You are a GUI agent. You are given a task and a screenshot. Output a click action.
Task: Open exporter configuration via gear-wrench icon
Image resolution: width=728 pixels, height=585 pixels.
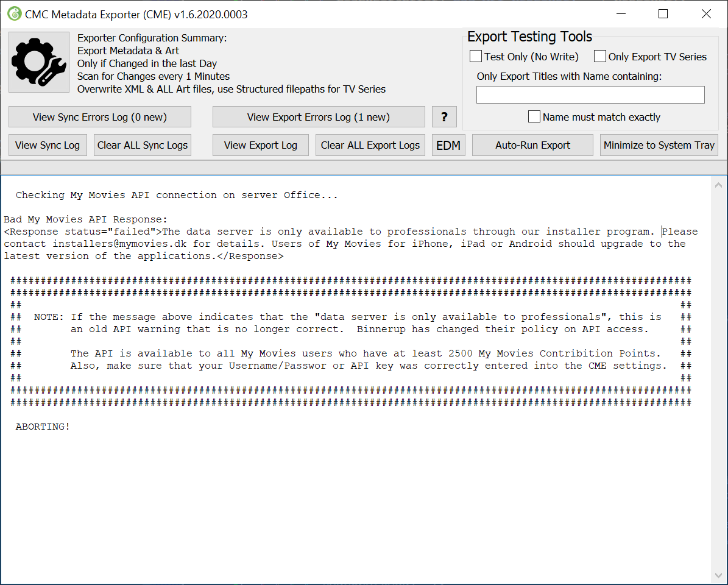coord(39,62)
